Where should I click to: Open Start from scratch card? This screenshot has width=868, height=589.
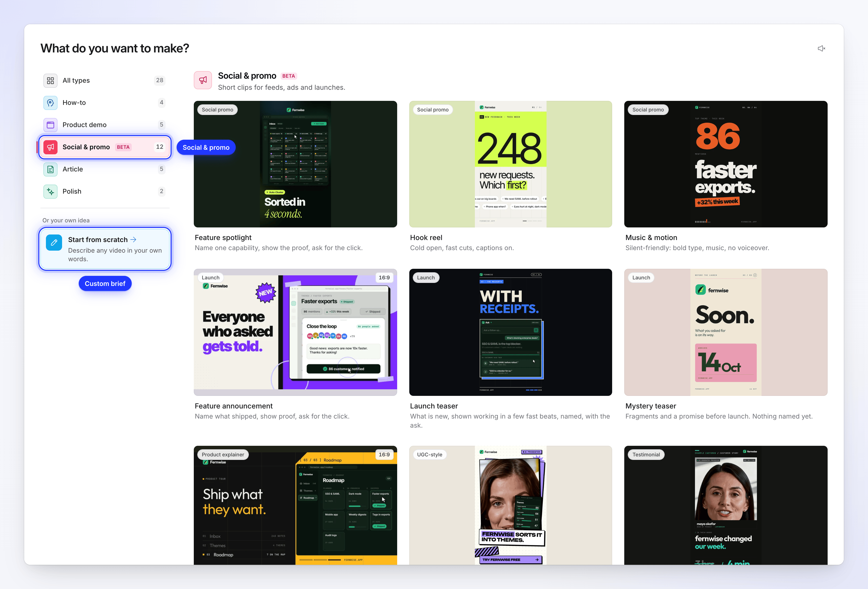click(104, 249)
